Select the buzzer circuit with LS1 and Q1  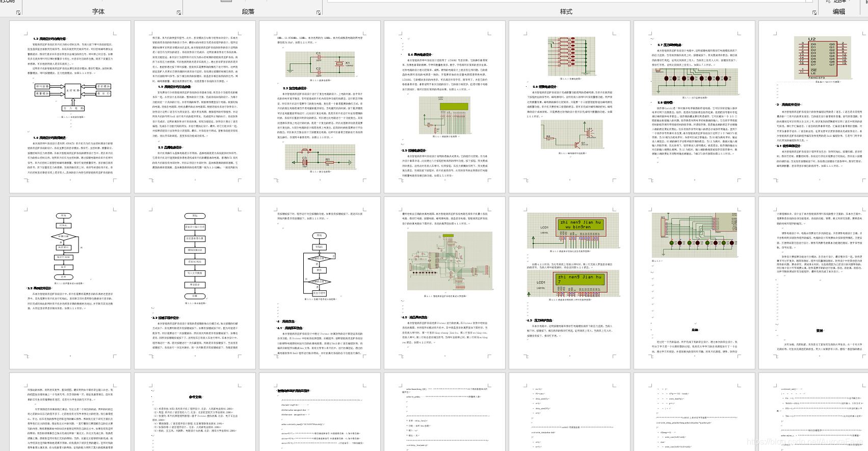(x=571, y=135)
